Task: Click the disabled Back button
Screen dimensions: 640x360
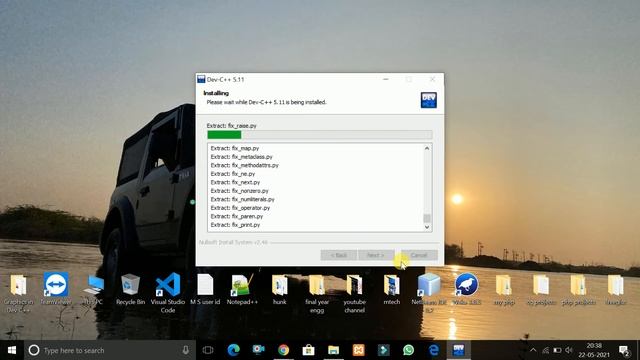Action: (338, 255)
